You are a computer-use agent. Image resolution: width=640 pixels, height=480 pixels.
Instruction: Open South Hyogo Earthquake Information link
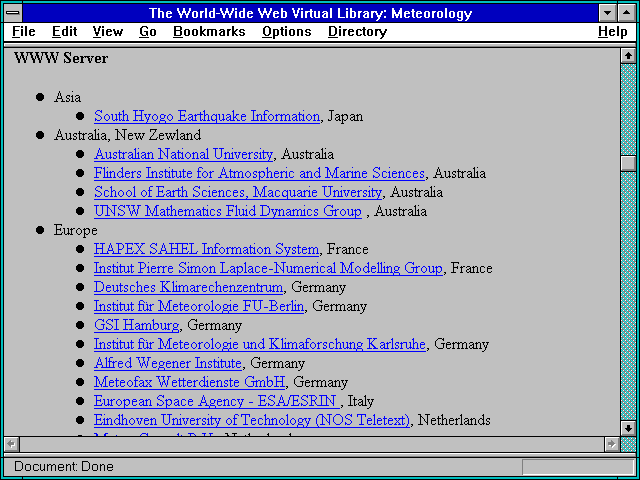(207, 116)
